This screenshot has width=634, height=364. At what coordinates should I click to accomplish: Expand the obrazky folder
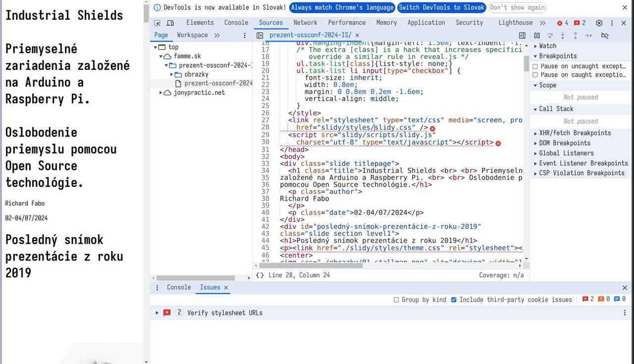coord(172,74)
